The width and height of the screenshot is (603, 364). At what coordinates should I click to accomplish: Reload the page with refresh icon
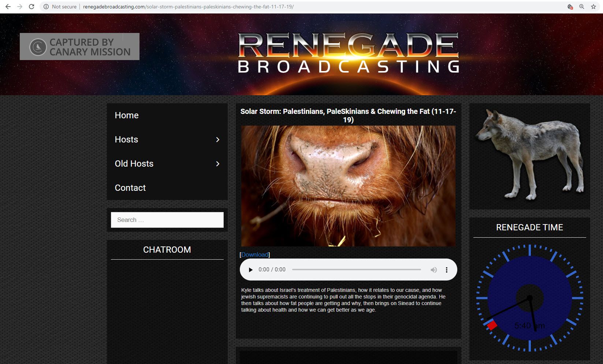[x=31, y=7]
